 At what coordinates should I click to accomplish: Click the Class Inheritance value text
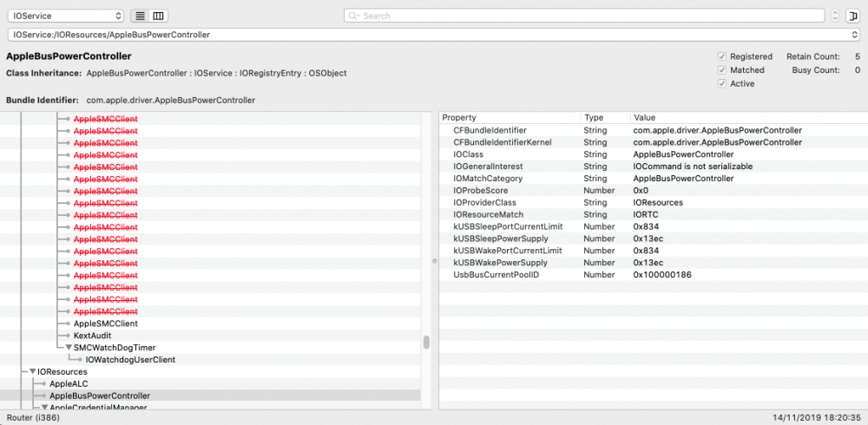click(216, 73)
